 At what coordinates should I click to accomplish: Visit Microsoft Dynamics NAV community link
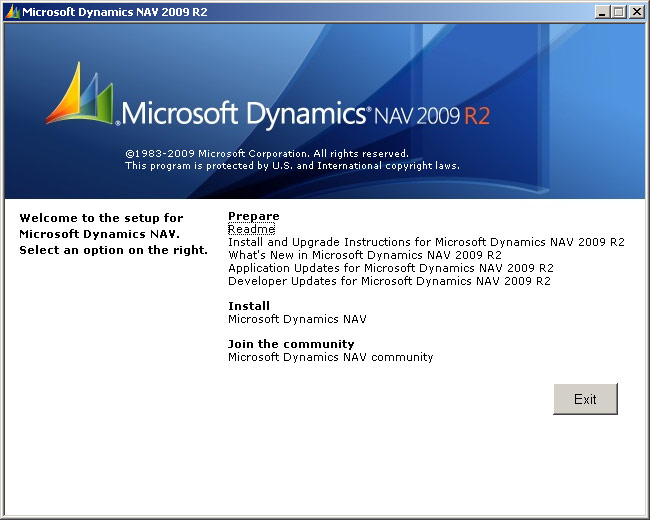(x=330, y=357)
